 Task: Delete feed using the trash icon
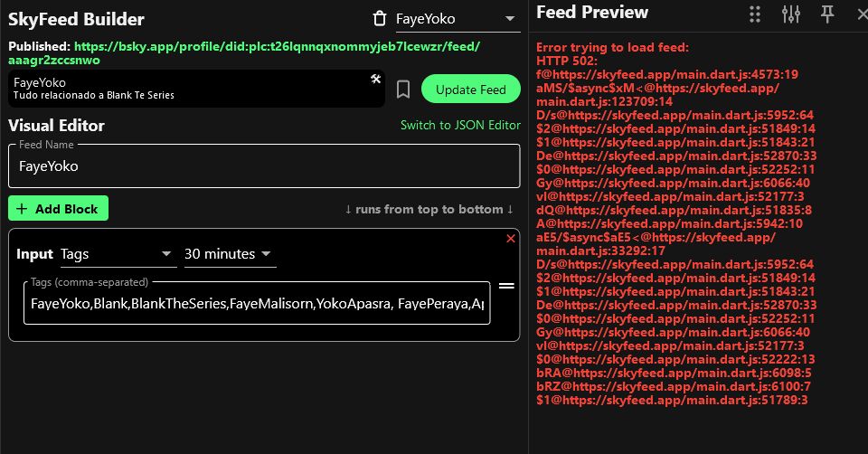[x=379, y=19]
